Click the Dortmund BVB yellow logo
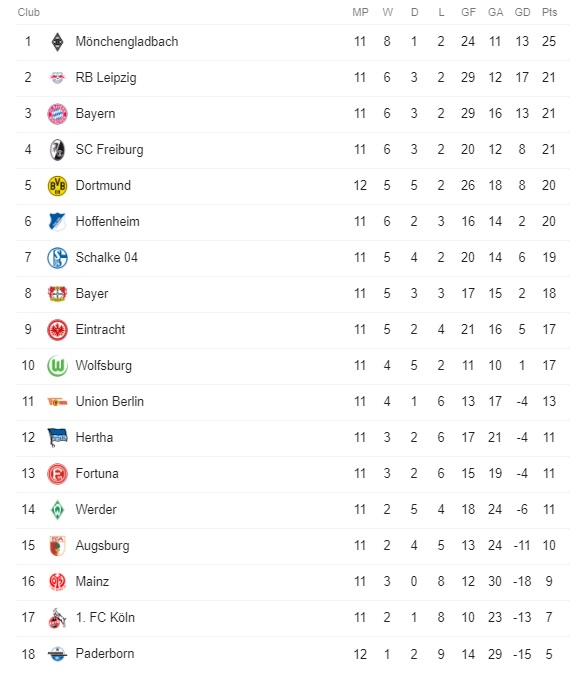This screenshot has width=582, height=682. (57, 186)
